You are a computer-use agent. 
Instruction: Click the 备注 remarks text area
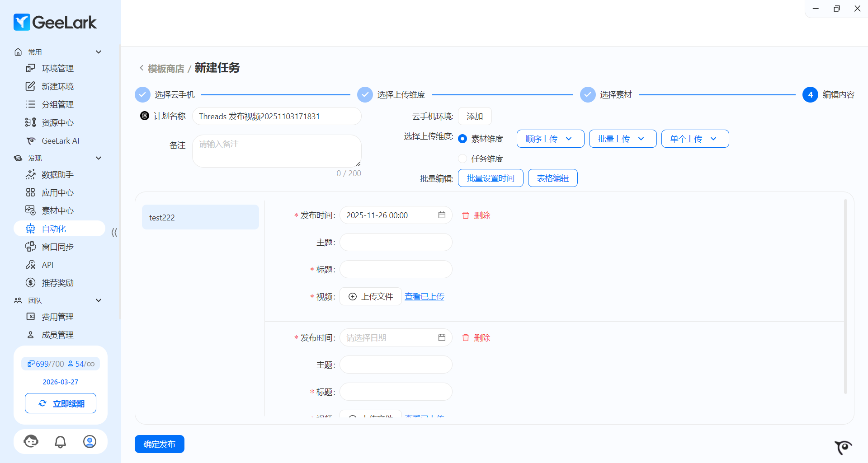pos(276,151)
